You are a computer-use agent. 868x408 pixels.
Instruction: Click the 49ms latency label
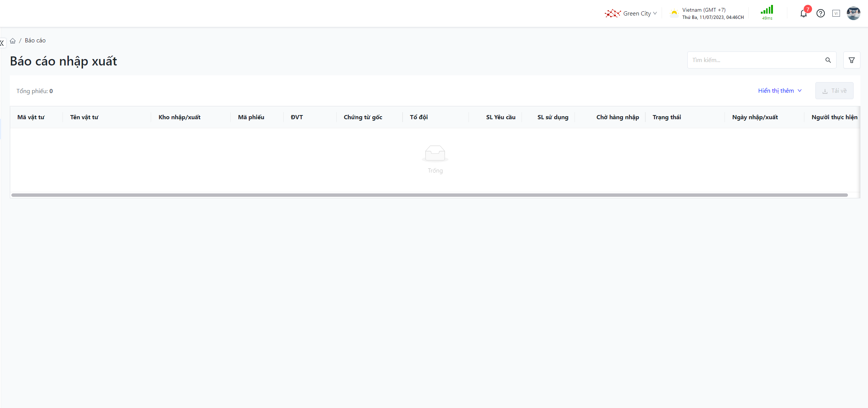tap(767, 18)
